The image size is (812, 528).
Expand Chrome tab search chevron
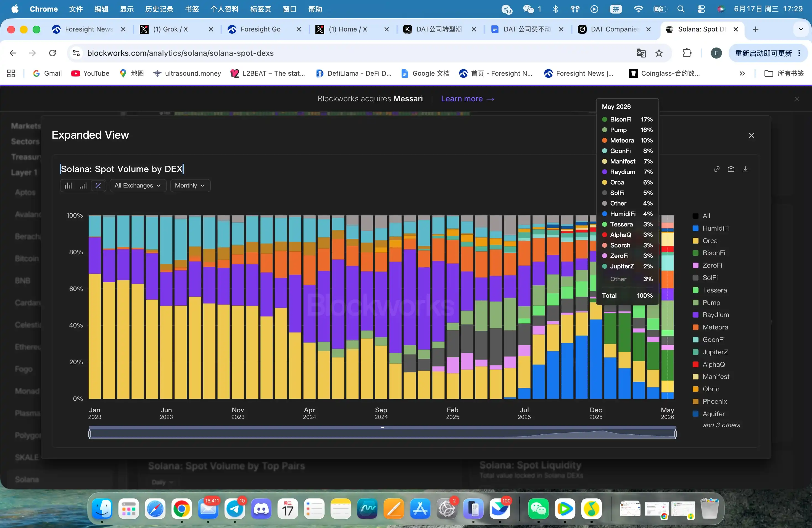coord(801,29)
